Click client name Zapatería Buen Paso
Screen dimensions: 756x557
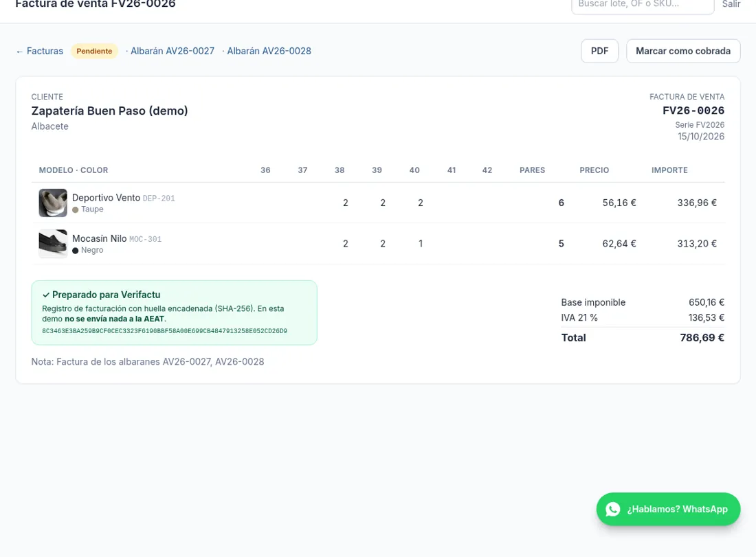(109, 111)
